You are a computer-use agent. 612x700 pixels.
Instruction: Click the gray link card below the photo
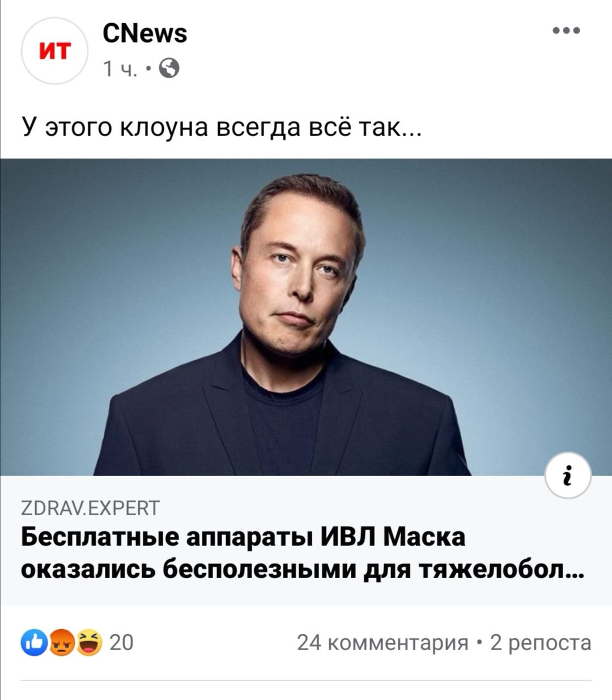click(x=306, y=540)
